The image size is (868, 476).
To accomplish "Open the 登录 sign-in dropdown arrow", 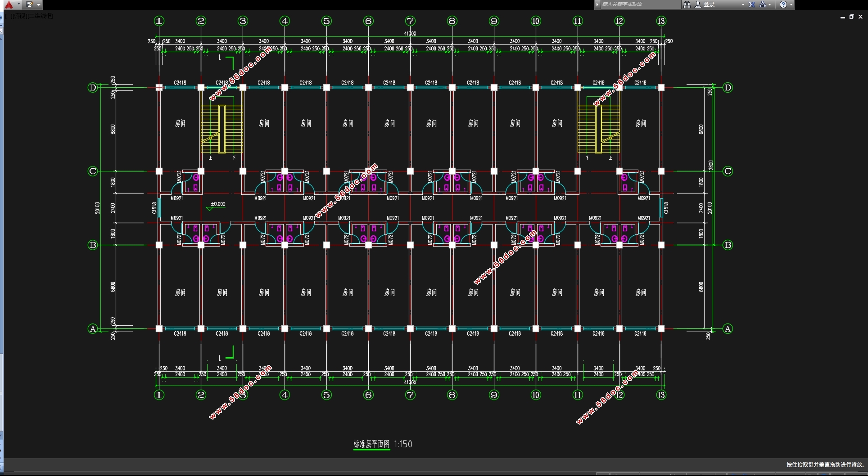I will coord(743,4).
